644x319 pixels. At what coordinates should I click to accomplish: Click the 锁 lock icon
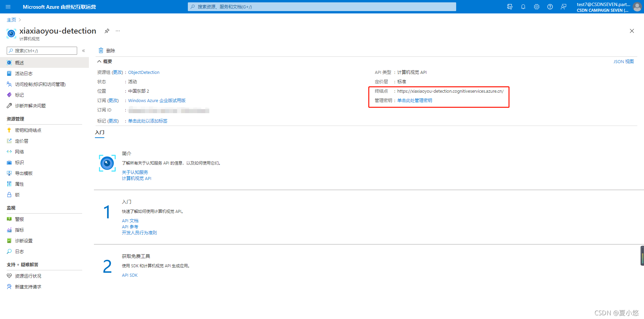pos(9,195)
